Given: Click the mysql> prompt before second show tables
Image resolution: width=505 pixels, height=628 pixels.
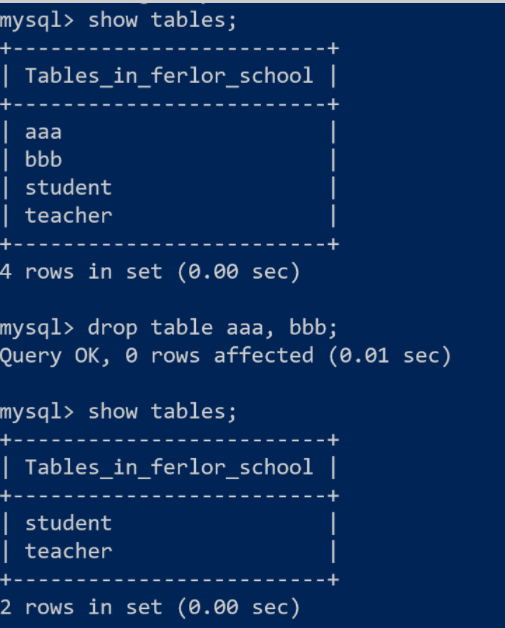Looking at the screenshot, I should pyautogui.click(x=37, y=413).
